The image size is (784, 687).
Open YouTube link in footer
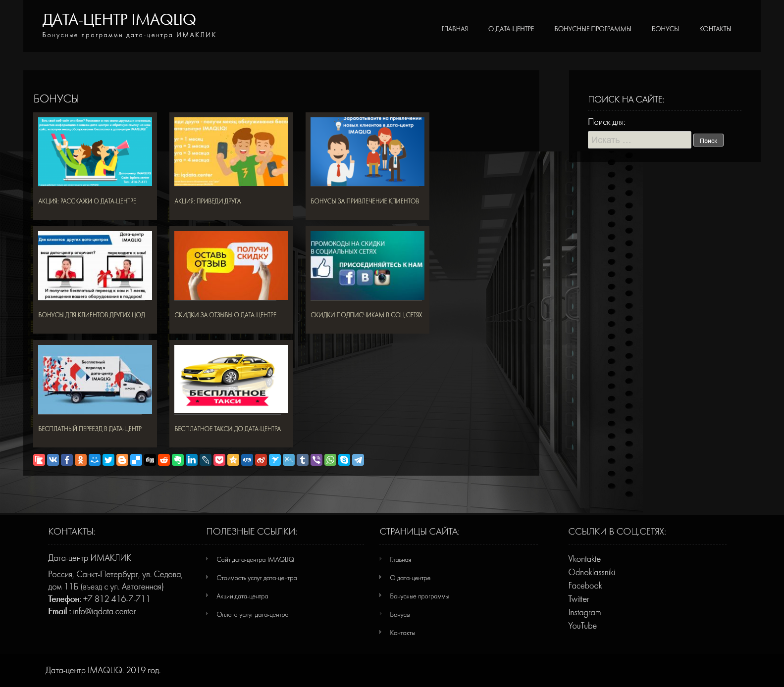[x=582, y=626]
